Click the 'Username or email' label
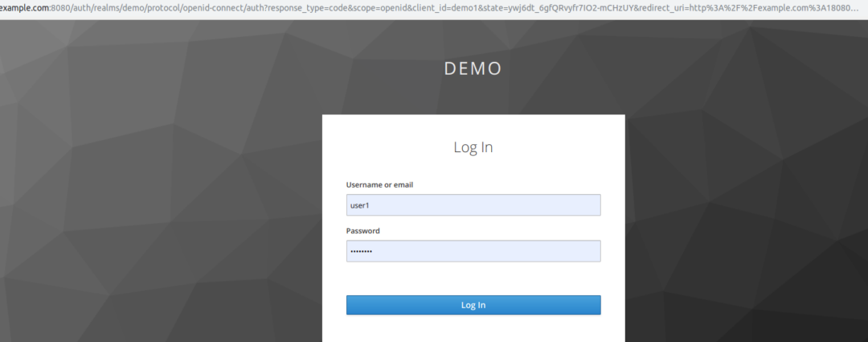The width and height of the screenshot is (868, 342). point(379,185)
